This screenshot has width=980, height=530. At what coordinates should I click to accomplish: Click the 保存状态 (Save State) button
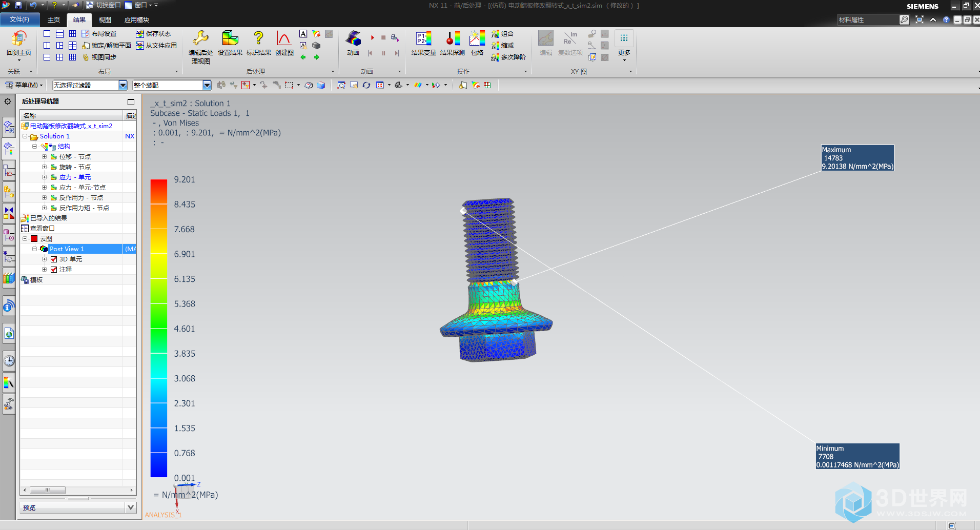coord(153,34)
